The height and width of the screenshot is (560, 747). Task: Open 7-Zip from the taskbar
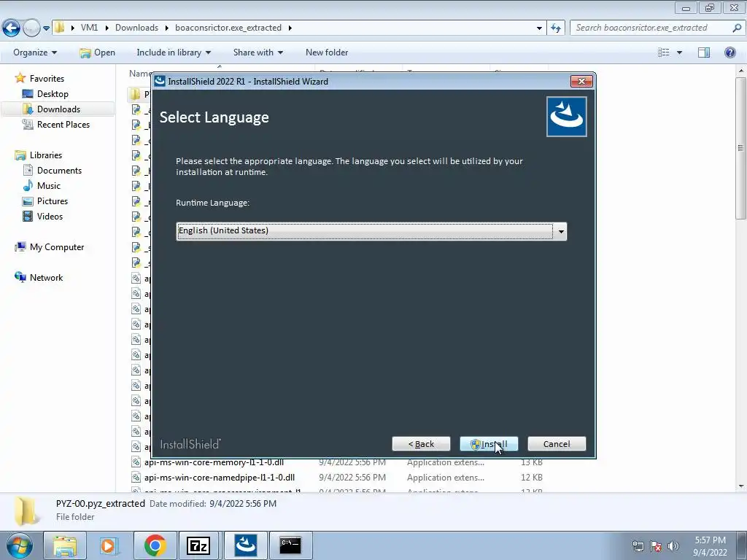tap(198, 545)
